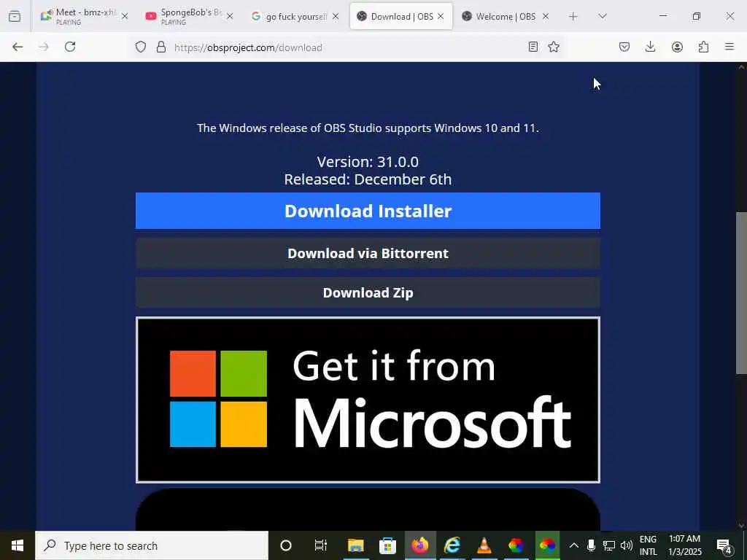Click Download via Bittorrent button

tap(368, 253)
